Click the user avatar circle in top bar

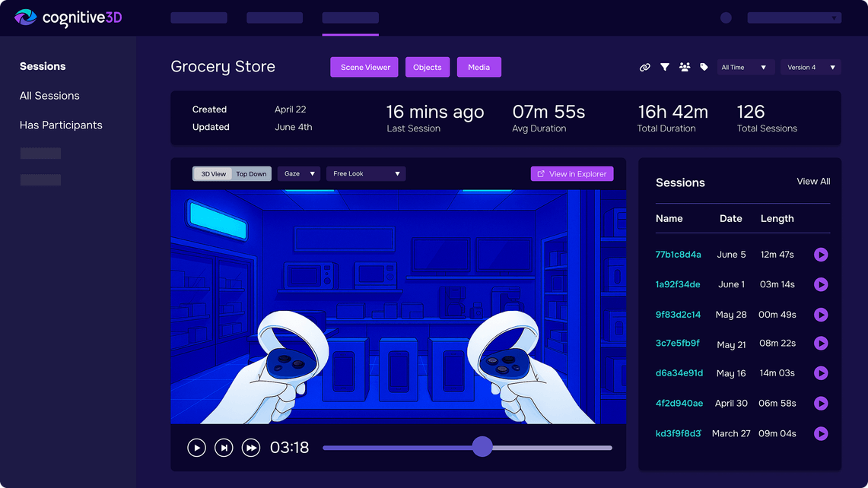pos(725,17)
